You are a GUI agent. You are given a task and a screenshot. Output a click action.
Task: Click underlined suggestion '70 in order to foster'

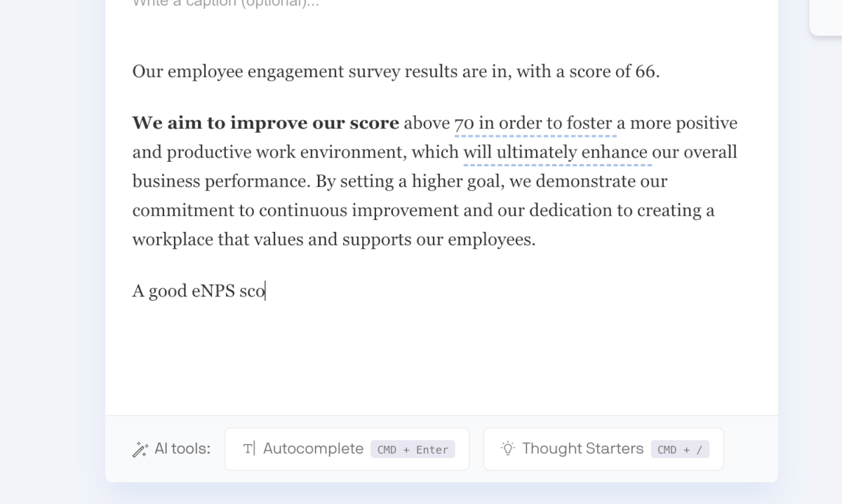pos(535,123)
